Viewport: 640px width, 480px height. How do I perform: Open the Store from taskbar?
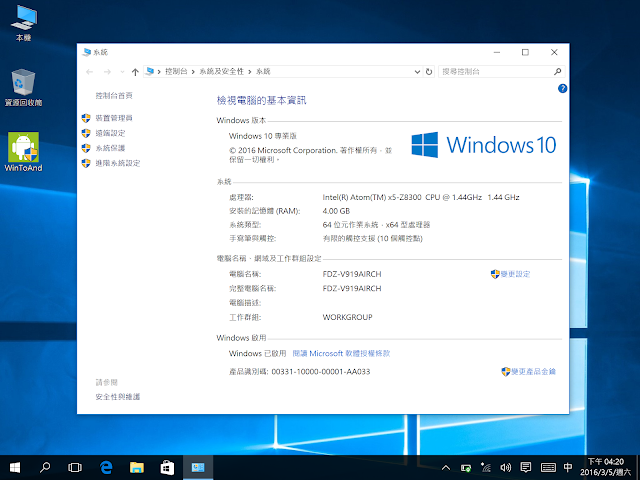pyautogui.click(x=167, y=467)
